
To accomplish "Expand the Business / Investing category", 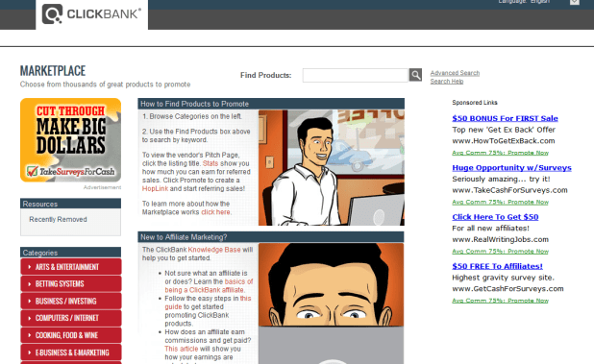I will coord(71,302).
